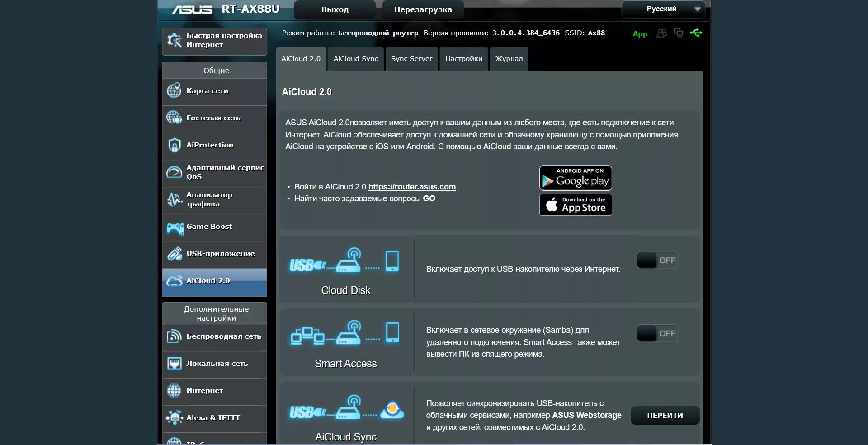This screenshot has height=445, width=868.
Task: Click the Game Boost menu label
Action: point(209,227)
